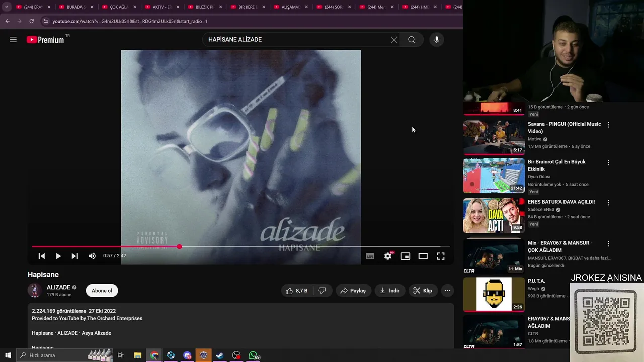Screen dimensions: 644x362
Task: Open more actions three-dot menu under the video
Action: tap(447, 291)
